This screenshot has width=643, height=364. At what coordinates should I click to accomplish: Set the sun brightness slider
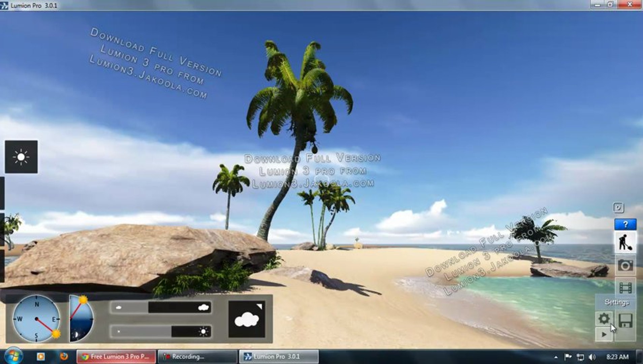pos(161,331)
